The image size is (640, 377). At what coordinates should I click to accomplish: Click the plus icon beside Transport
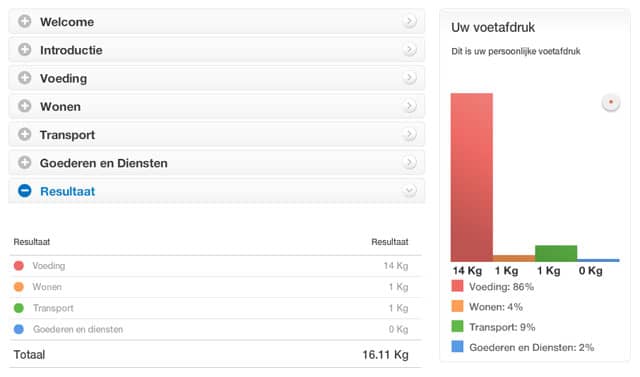point(24,134)
